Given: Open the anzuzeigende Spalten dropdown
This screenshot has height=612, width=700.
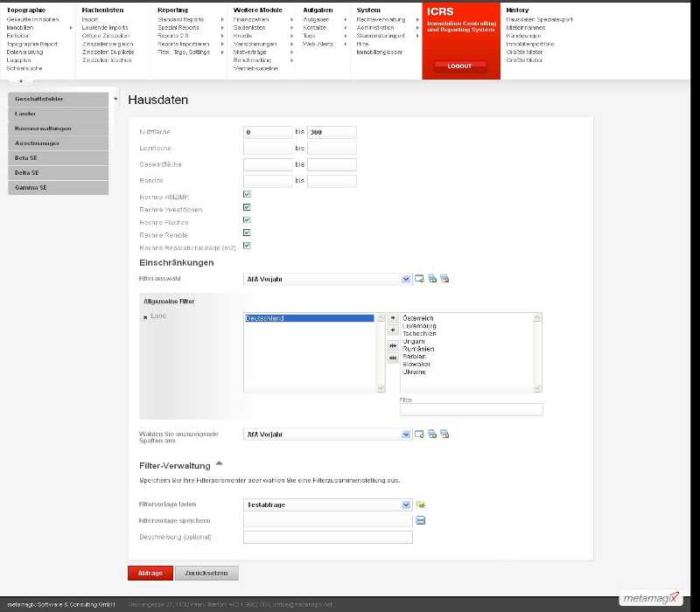Looking at the screenshot, I should [327, 435].
